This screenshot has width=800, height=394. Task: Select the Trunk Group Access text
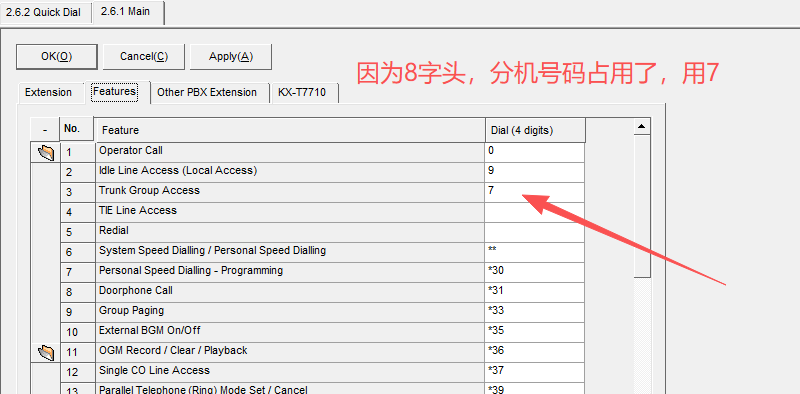click(x=149, y=190)
